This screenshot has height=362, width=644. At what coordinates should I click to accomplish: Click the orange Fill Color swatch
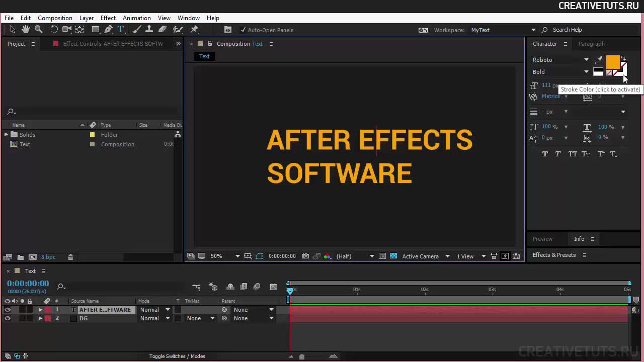612,62
